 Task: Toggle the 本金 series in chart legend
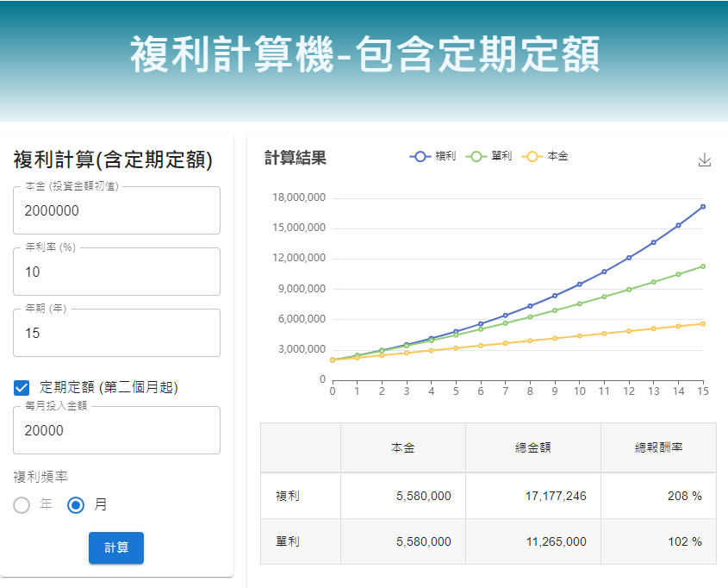[546, 156]
